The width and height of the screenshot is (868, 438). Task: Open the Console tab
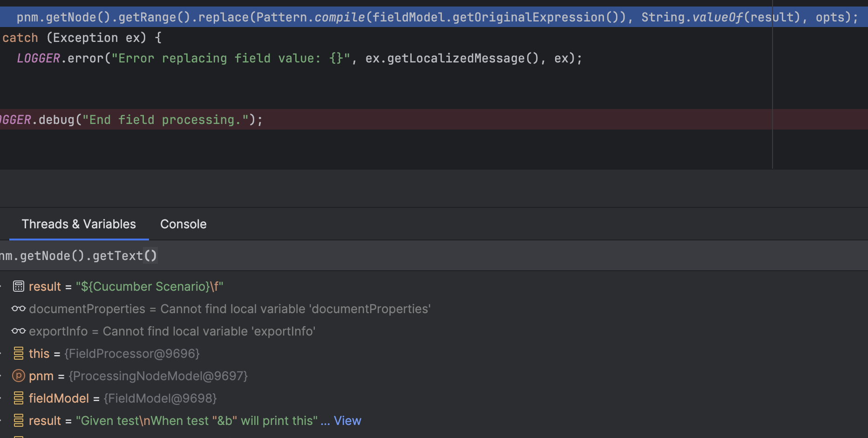coord(183,224)
